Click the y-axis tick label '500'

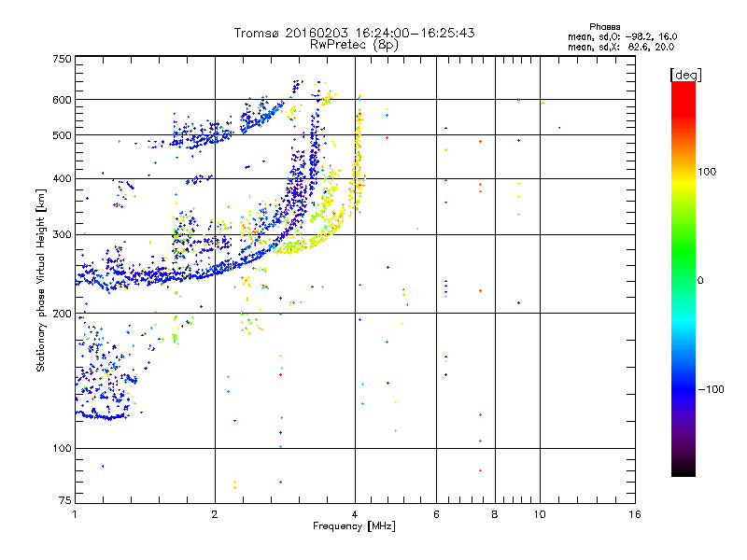point(62,135)
